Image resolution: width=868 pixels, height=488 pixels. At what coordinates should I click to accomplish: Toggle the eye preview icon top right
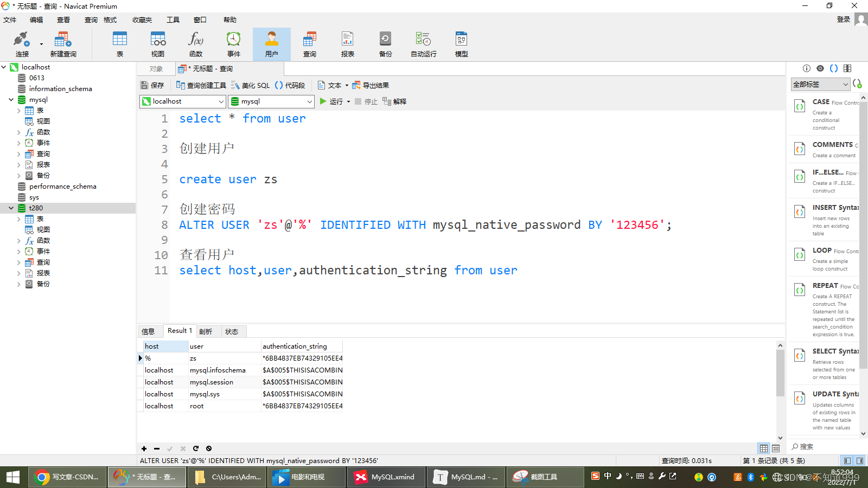click(x=820, y=68)
